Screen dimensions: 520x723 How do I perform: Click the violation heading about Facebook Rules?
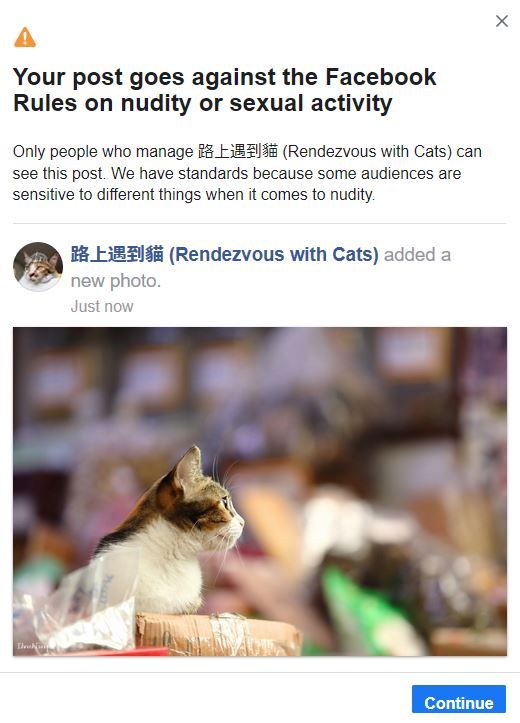click(x=225, y=90)
